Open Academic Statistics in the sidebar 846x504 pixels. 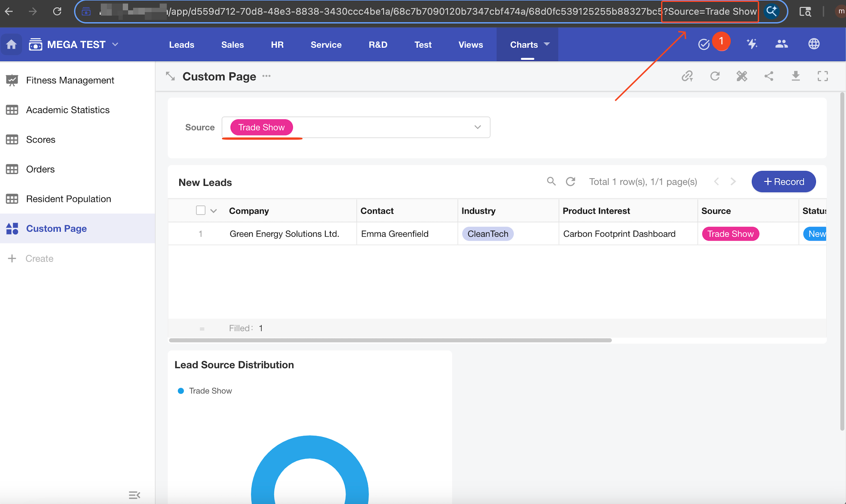(67, 110)
